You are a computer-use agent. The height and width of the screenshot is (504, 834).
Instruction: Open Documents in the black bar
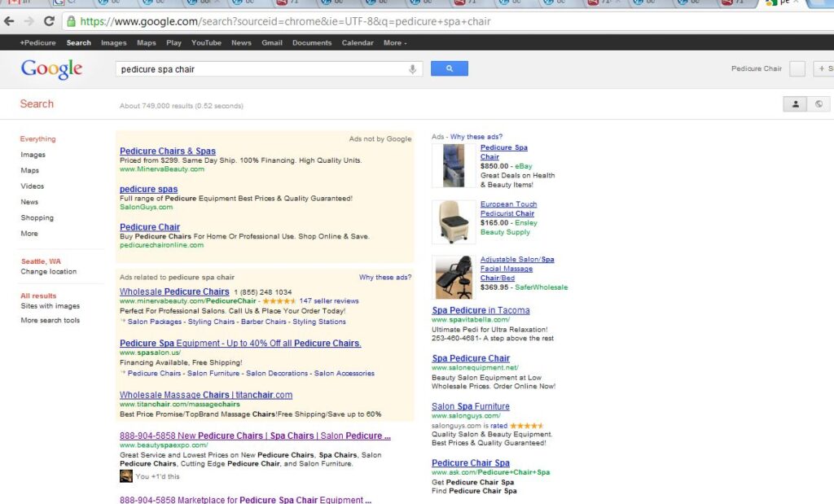(312, 42)
